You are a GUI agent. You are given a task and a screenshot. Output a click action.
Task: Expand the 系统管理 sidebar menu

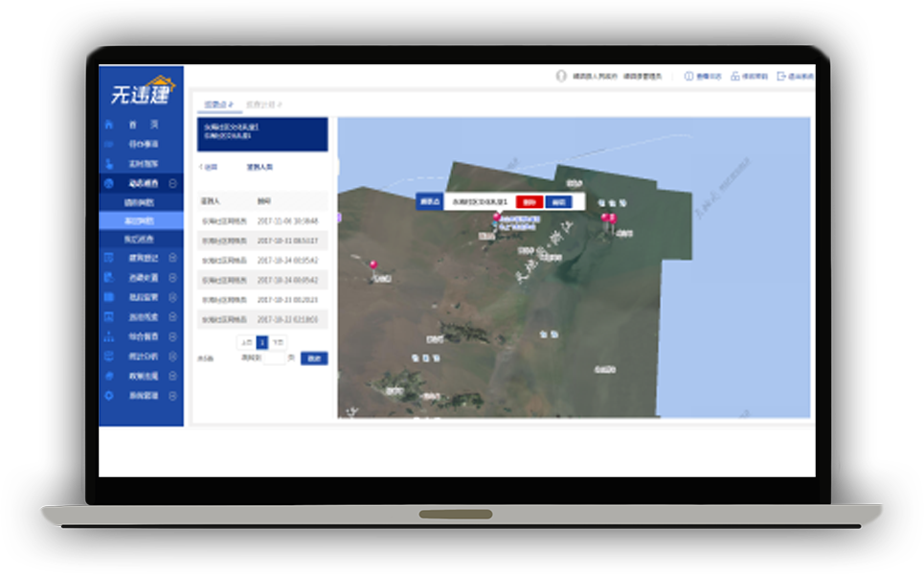(173, 395)
